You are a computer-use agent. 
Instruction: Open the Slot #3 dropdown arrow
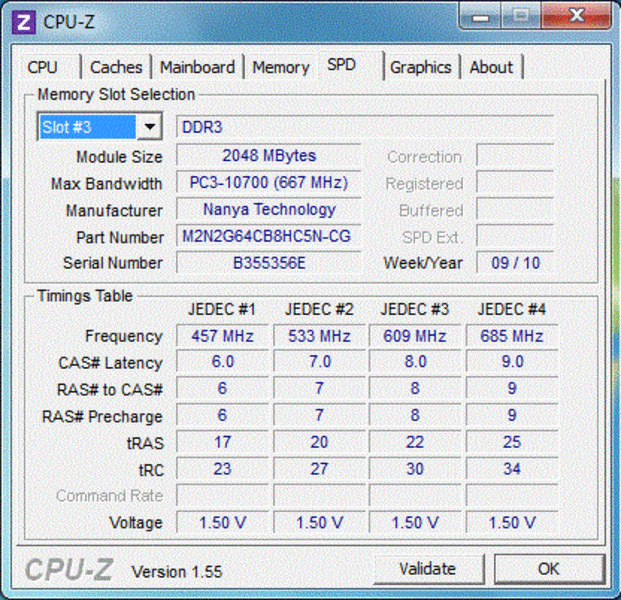[x=150, y=127]
